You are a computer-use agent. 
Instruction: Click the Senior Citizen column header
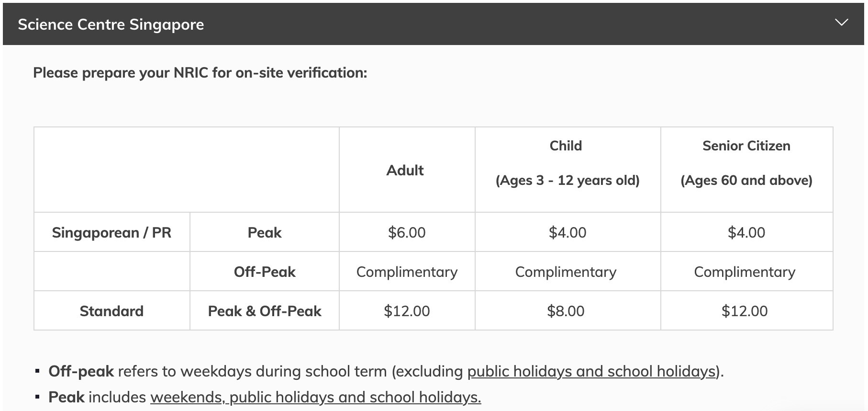coord(746,146)
